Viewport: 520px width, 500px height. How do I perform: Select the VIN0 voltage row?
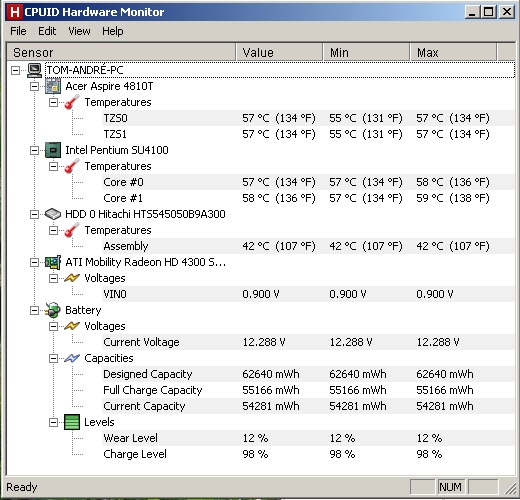(308, 294)
